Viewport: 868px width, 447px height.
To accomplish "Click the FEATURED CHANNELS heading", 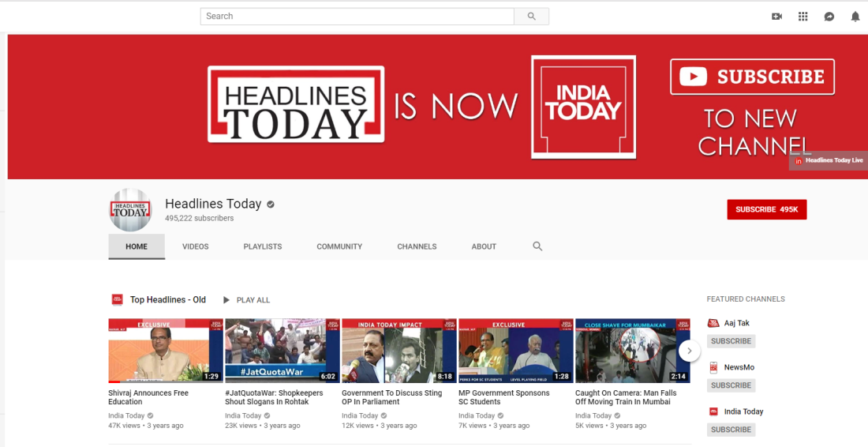I will click(746, 299).
